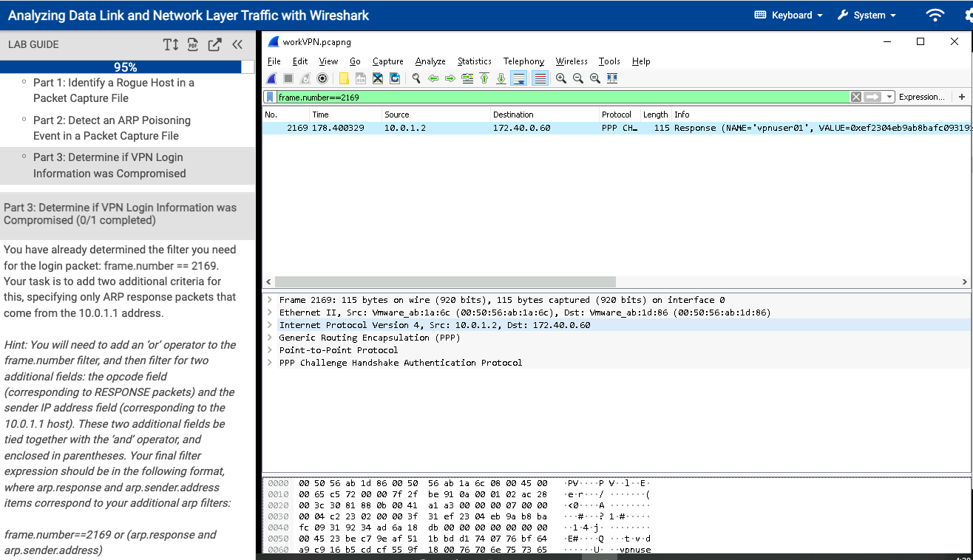This screenshot has height=560, width=973.
Task: Download the lab guide as PDF
Action: (x=192, y=44)
